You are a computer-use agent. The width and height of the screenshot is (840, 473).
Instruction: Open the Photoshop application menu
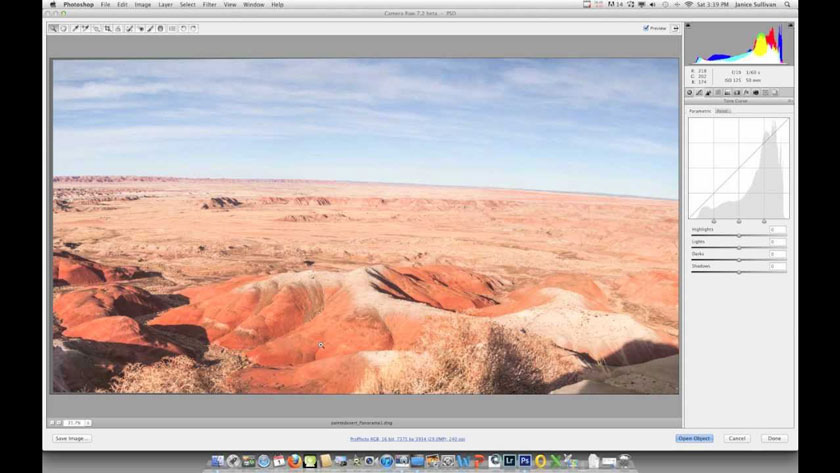[x=78, y=4]
